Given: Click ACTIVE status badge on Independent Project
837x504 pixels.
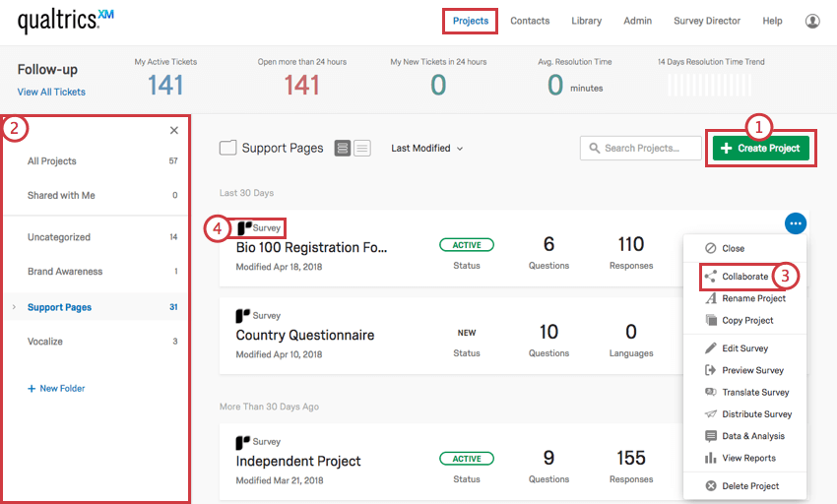Looking at the screenshot, I should click(x=467, y=459).
